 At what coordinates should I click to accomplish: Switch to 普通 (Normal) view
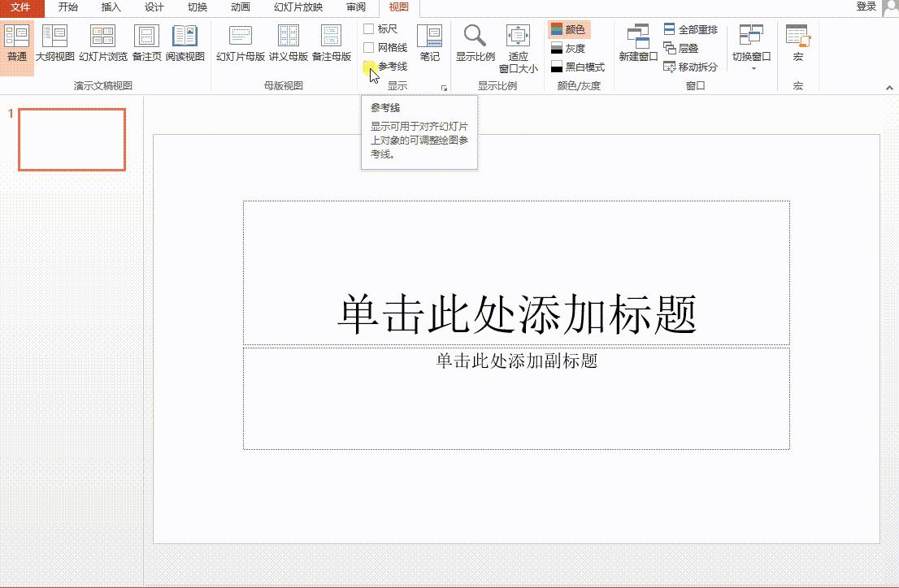16,45
